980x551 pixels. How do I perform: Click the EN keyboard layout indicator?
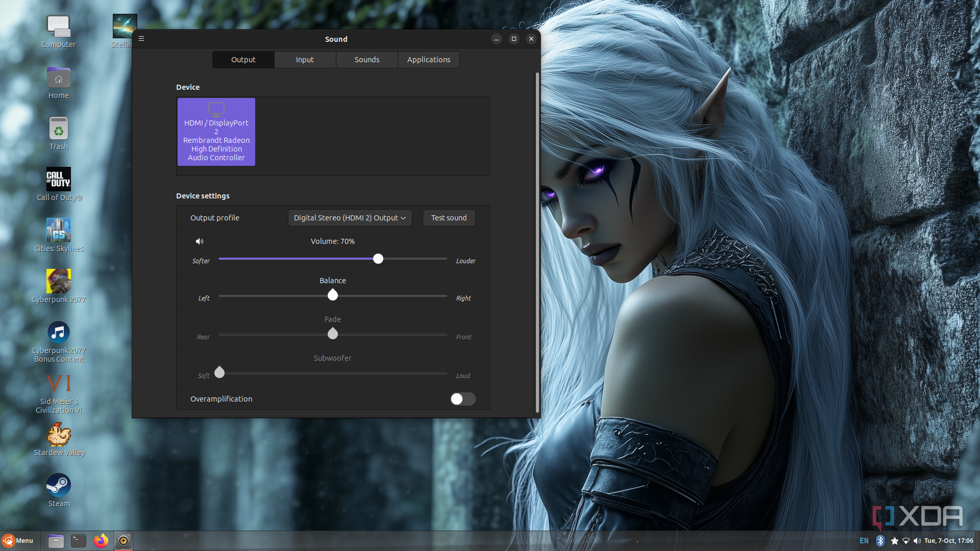tap(864, 541)
